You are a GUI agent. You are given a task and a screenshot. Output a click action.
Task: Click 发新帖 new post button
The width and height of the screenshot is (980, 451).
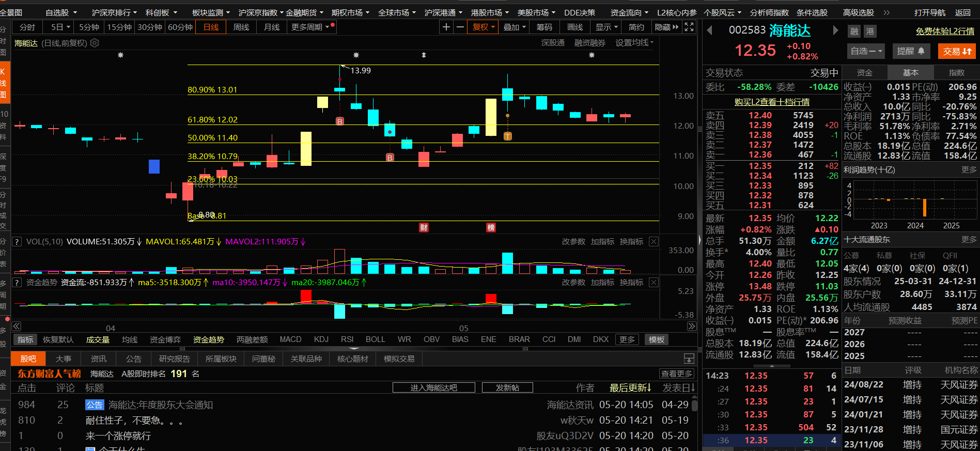[507, 387]
